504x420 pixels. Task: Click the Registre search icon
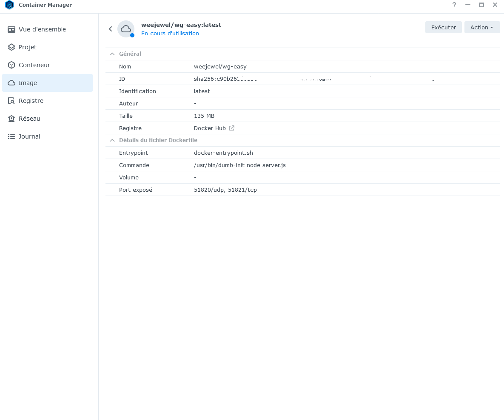click(x=11, y=101)
